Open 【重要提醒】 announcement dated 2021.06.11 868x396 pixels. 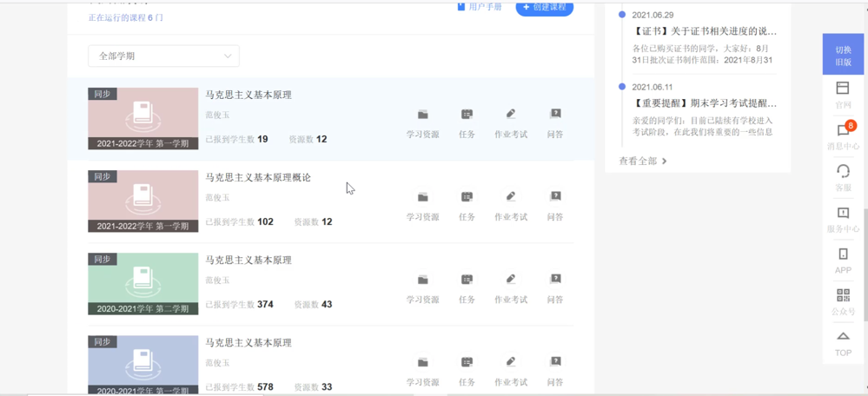coord(705,103)
